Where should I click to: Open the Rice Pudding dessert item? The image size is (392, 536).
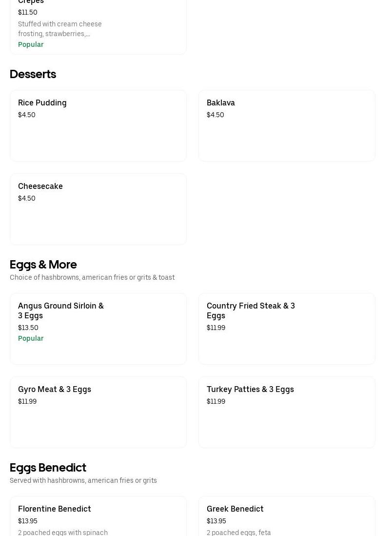(x=98, y=125)
